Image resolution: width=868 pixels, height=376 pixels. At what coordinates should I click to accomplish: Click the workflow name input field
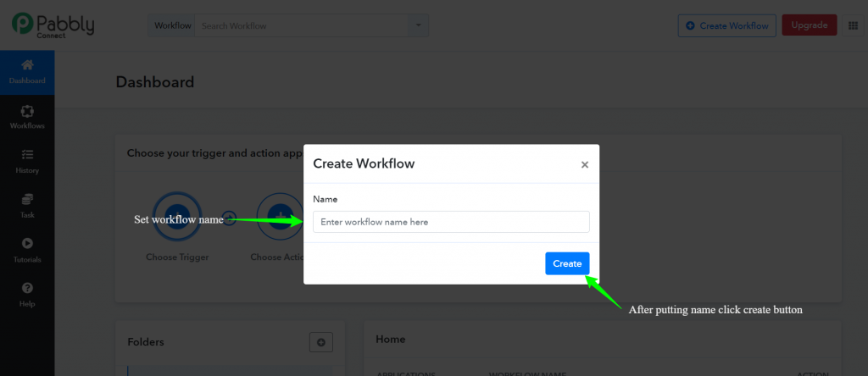tap(451, 222)
